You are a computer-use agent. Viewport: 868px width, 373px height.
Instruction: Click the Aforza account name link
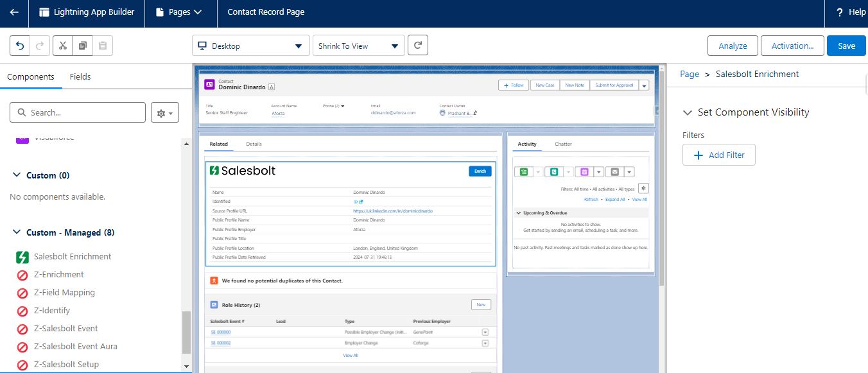(278, 113)
